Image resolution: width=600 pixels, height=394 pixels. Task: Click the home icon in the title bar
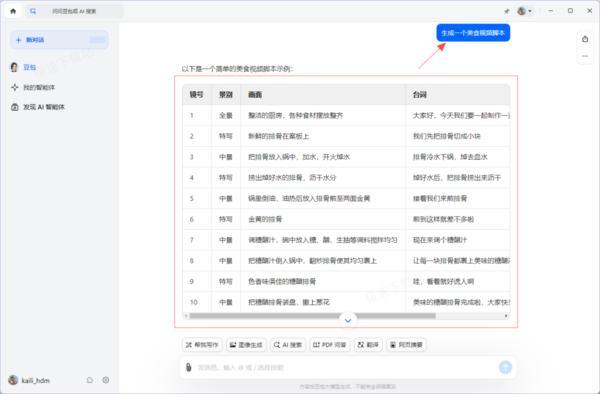click(x=13, y=11)
